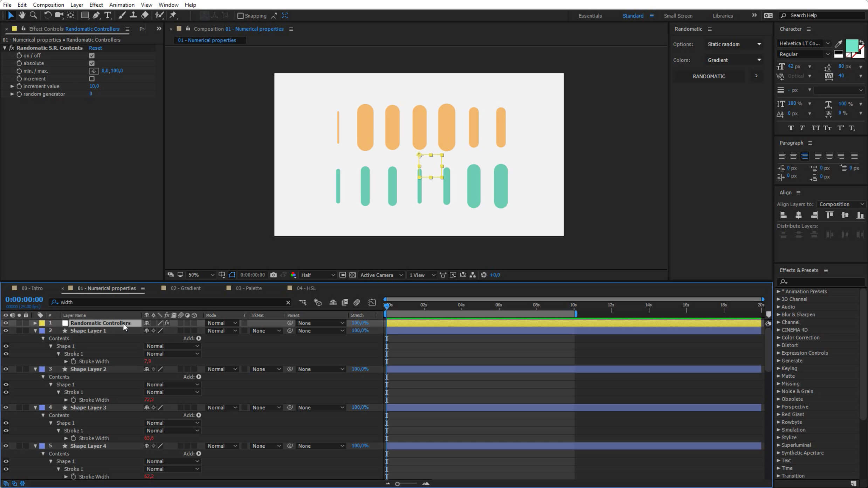Select the Pan Behind anchor point tool
Screen dimensions: 868x488
(71, 15)
